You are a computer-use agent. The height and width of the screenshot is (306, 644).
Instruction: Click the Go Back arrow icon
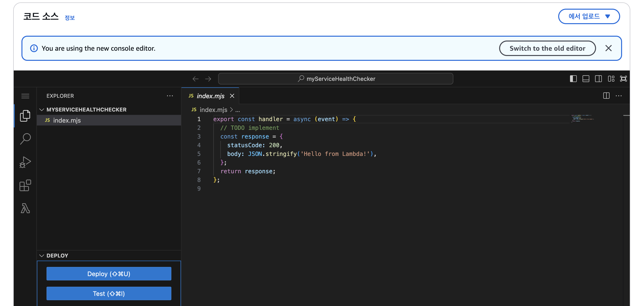click(x=195, y=79)
